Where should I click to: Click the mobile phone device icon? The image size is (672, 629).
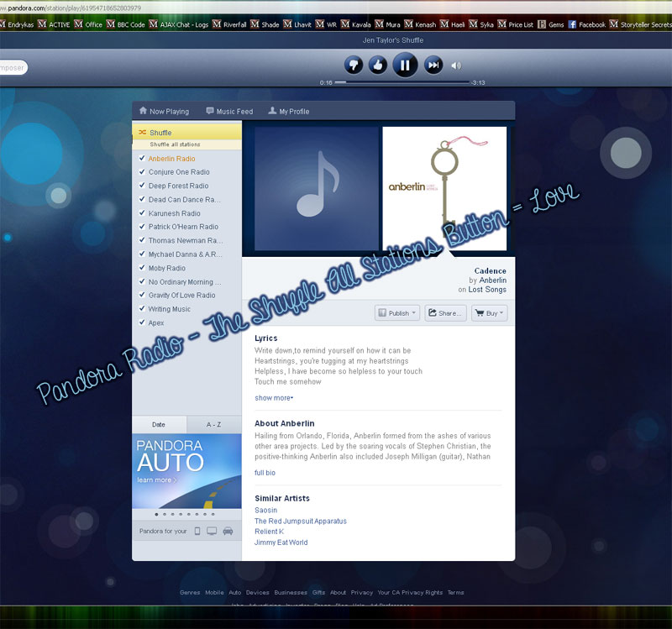[197, 532]
